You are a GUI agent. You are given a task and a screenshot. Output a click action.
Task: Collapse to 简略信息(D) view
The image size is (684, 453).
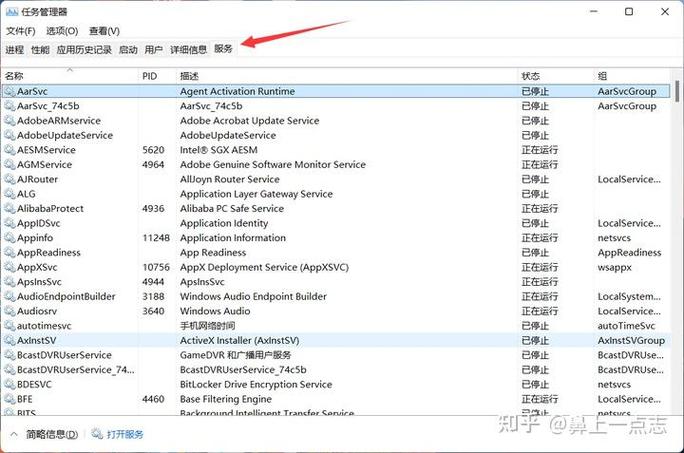click(x=45, y=434)
